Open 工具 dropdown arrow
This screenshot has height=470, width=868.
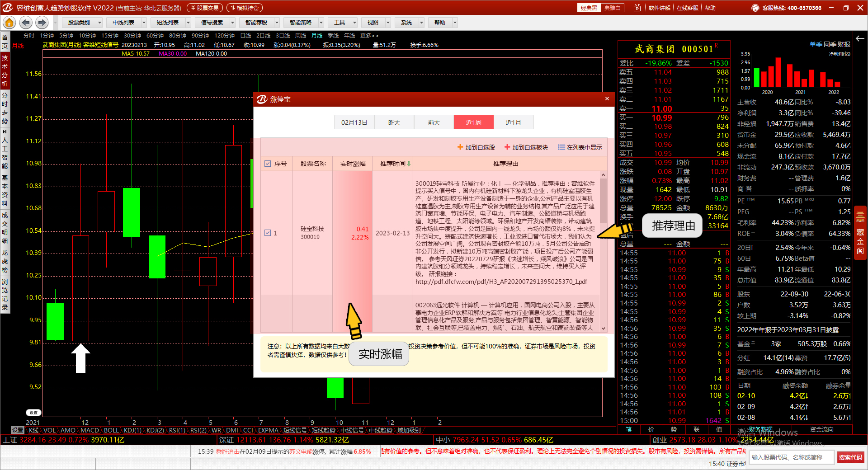pos(354,22)
